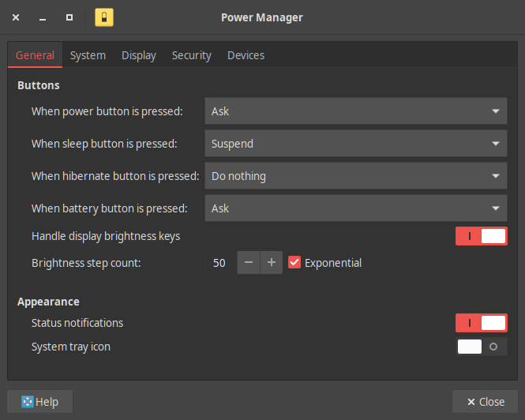Click the Power Manager battery icon in titlebar
Screen dimensions: 525x420
click(104, 17)
